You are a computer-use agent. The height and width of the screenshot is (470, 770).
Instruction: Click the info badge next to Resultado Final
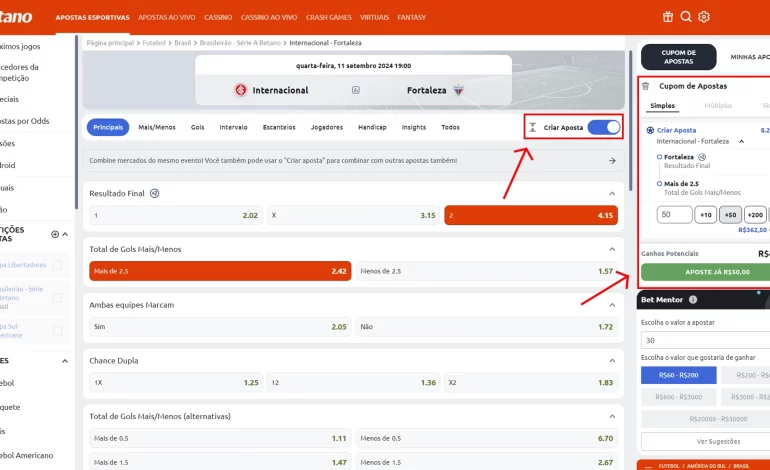pyautogui.click(x=154, y=194)
